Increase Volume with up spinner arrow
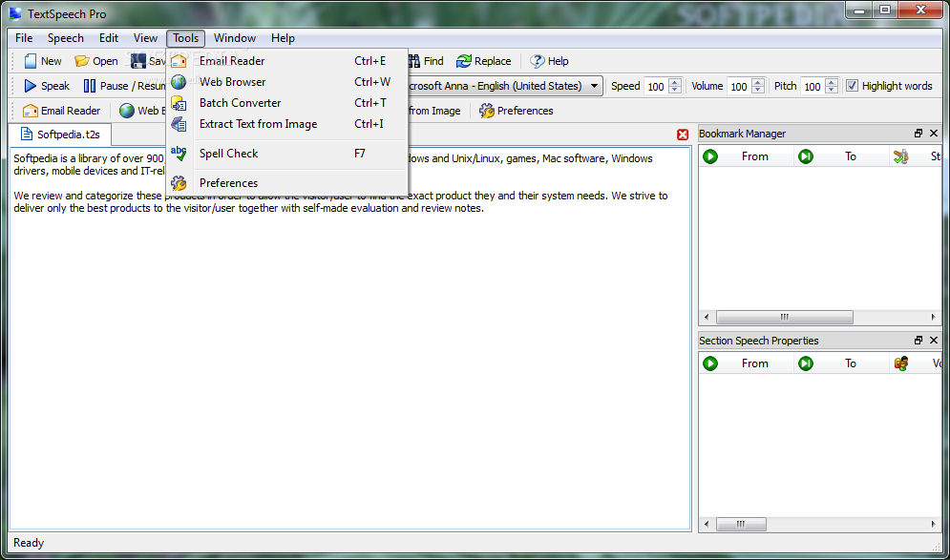The width and height of the screenshot is (950, 560). pyautogui.click(x=758, y=82)
